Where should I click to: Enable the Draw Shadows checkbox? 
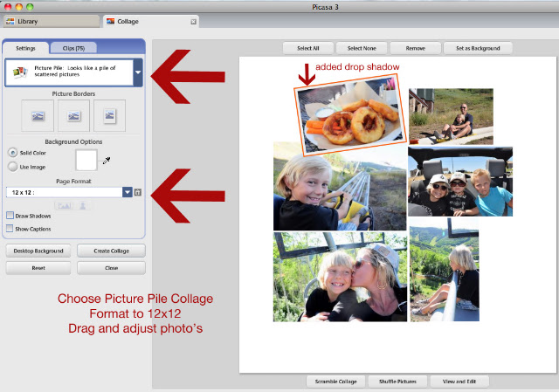(x=10, y=216)
